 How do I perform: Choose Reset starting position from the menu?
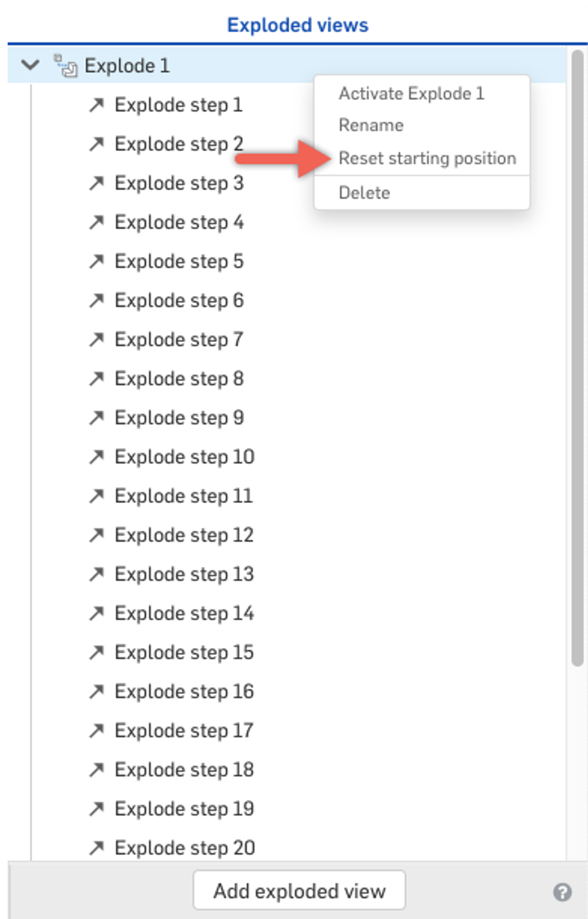click(x=428, y=158)
